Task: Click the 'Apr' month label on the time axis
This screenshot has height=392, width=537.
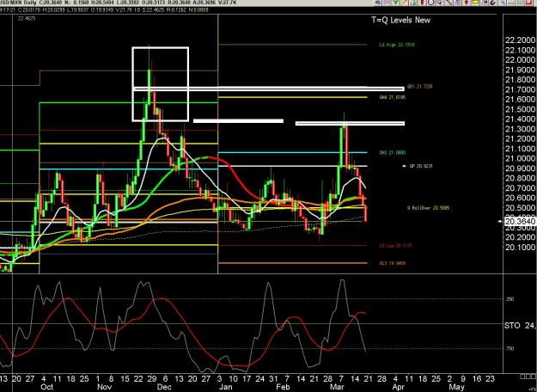Action: (x=399, y=387)
